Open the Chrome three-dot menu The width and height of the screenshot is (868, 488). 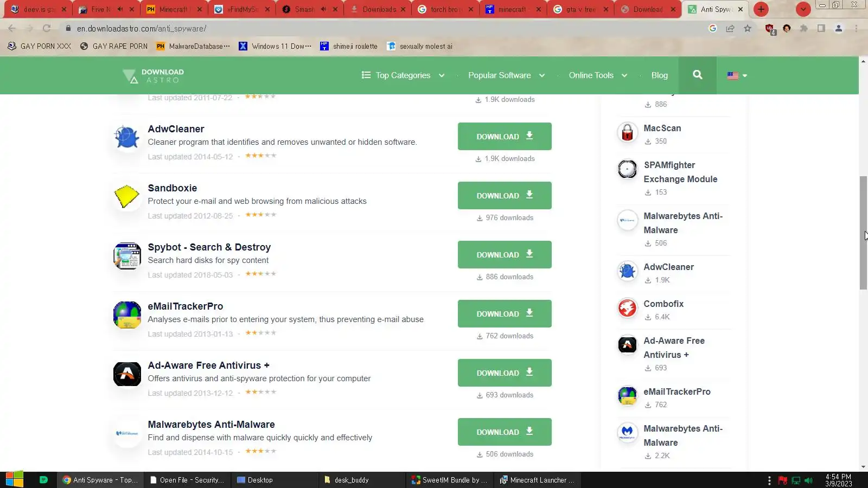(856, 28)
